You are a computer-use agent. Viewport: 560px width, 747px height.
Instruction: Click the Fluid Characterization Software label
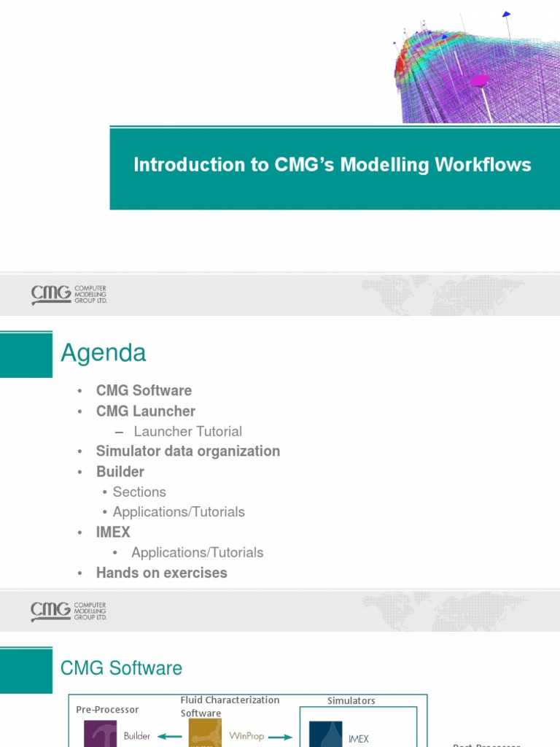230,706
